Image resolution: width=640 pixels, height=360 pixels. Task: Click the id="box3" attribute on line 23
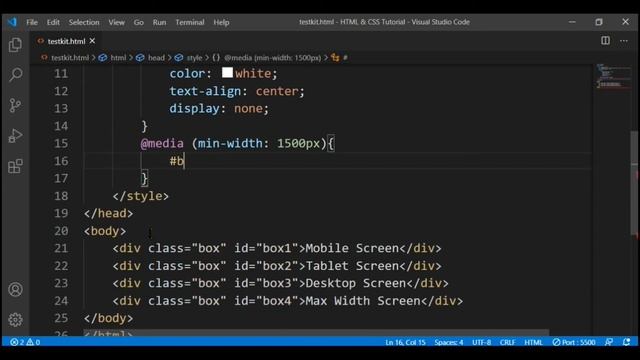coord(266,283)
